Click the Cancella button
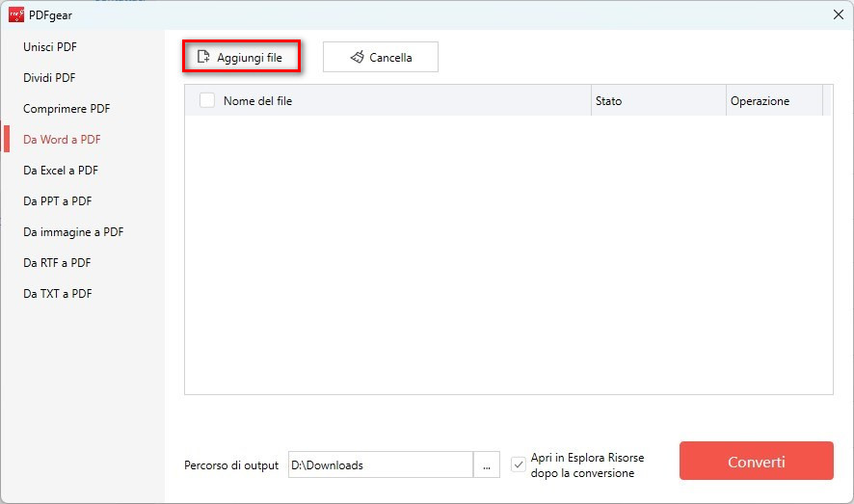This screenshot has height=504, width=854. point(380,57)
